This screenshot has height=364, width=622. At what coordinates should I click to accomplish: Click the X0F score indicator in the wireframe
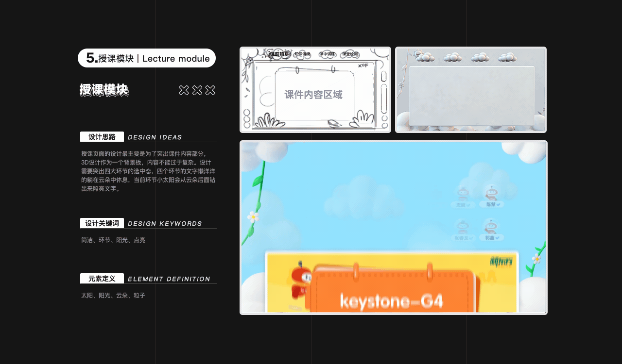pyautogui.click(x=363, y=65)
